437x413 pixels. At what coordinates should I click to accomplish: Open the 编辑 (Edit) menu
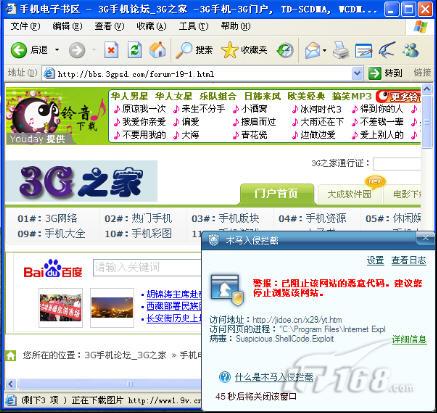click(x=67, y=26)
